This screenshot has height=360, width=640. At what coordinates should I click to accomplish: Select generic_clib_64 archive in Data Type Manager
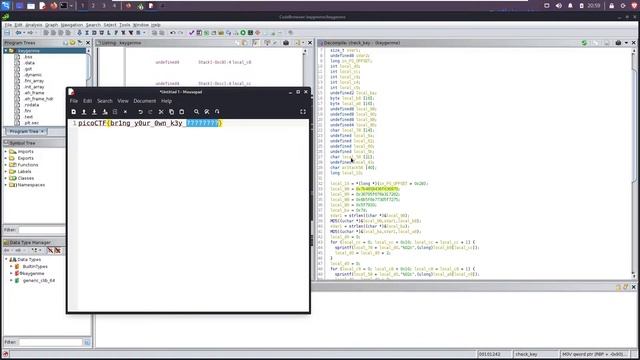pyautogui.click(x=38, y=280)
